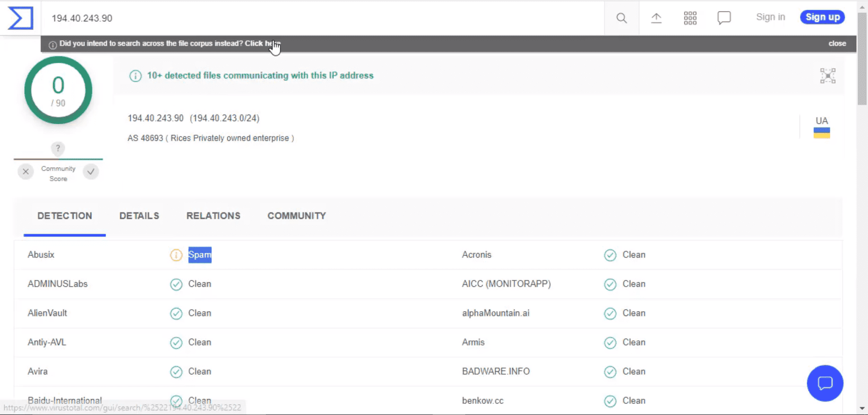Open the notifications comment icon

724,18
